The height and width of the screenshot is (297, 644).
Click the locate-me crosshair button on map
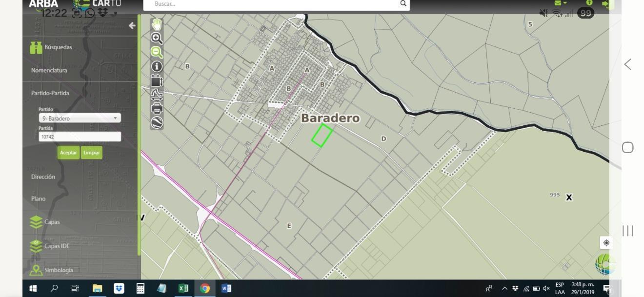click(606, 243)
